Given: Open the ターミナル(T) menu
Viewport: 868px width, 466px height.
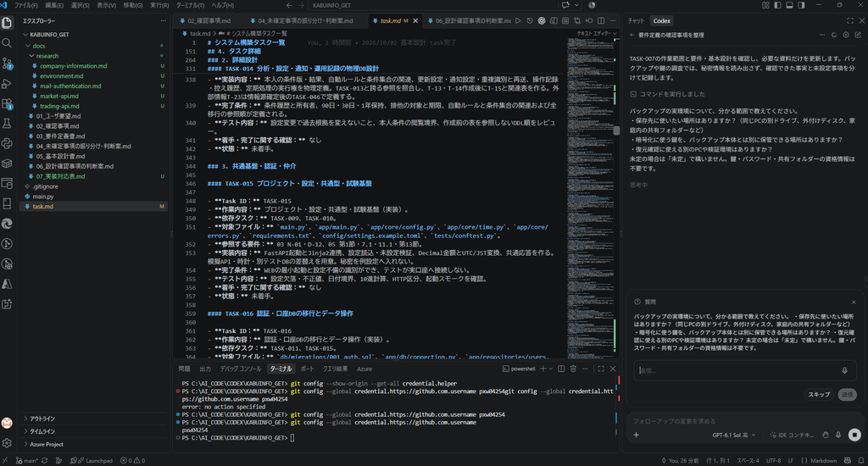Looking at the screenshot, I should [x=190, y=5].
